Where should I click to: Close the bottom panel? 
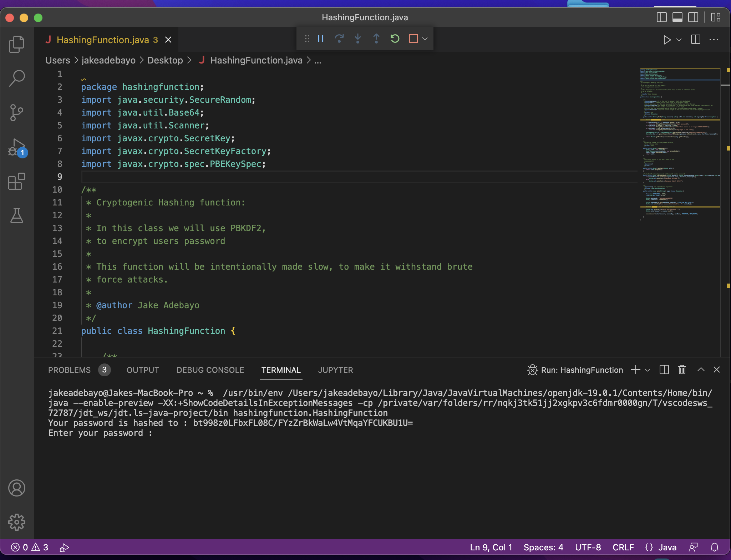click(x=716, y=370)
